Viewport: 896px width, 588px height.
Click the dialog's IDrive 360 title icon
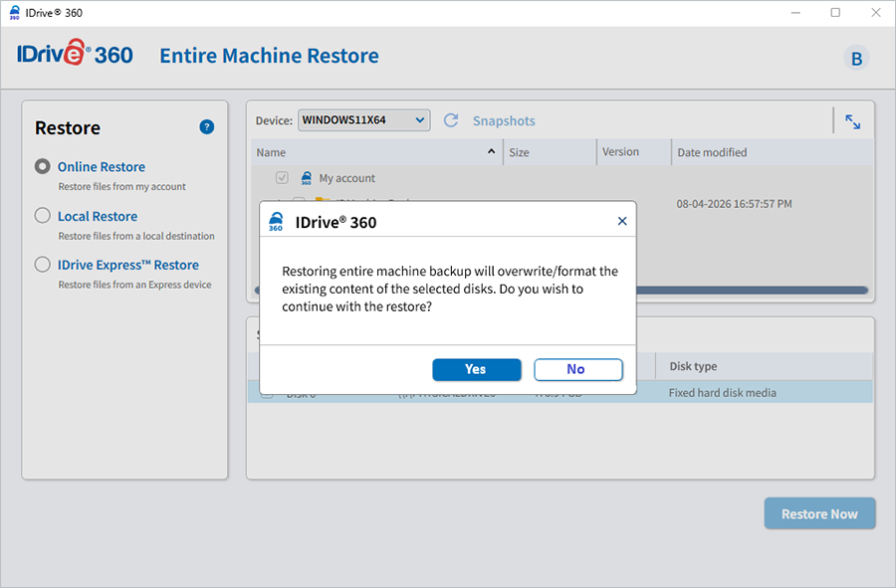pyautogui.click(x=276, y=222)
